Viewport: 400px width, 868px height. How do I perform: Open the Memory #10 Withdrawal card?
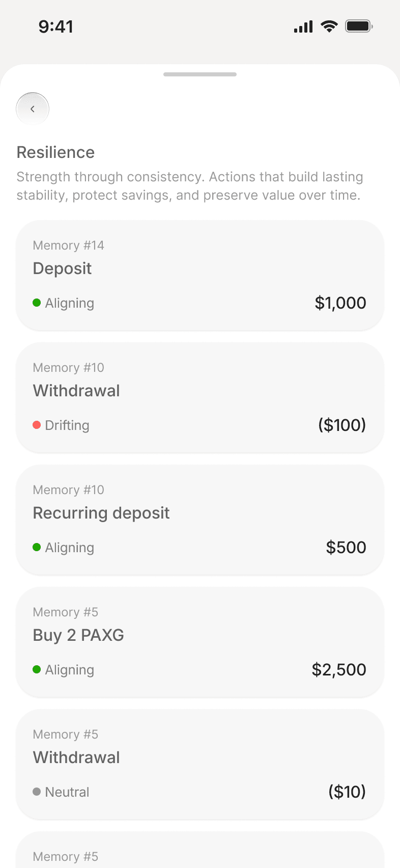(x=200, y=397)
